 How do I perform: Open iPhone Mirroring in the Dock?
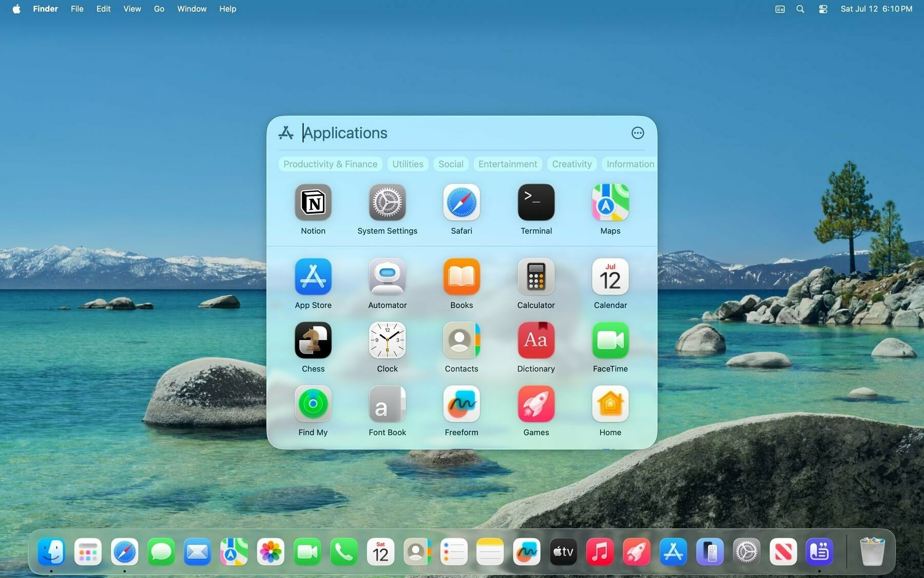[x=710, y=552]
